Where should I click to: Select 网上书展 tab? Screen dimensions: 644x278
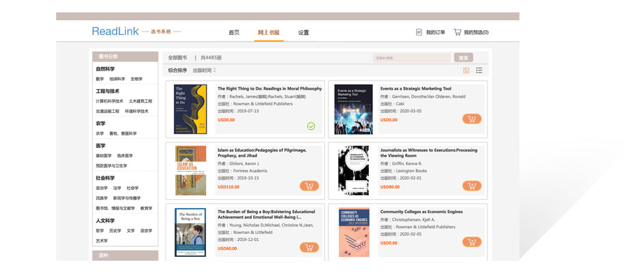(x=268, y=32)
